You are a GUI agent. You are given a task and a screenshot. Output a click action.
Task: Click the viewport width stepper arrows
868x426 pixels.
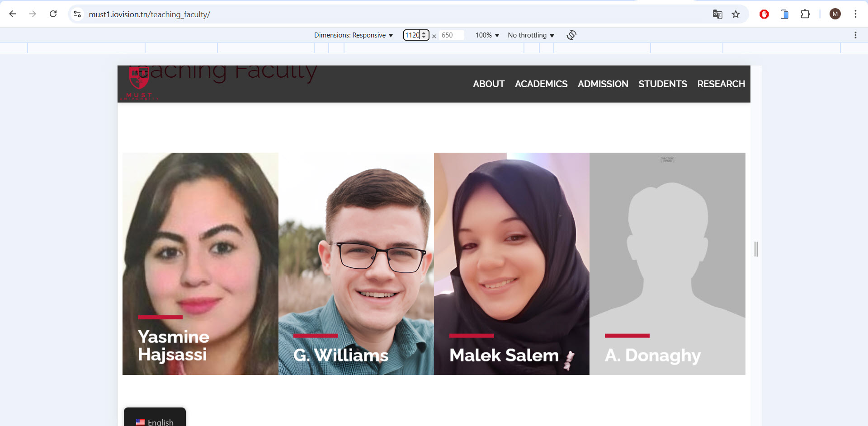[424, 35]
